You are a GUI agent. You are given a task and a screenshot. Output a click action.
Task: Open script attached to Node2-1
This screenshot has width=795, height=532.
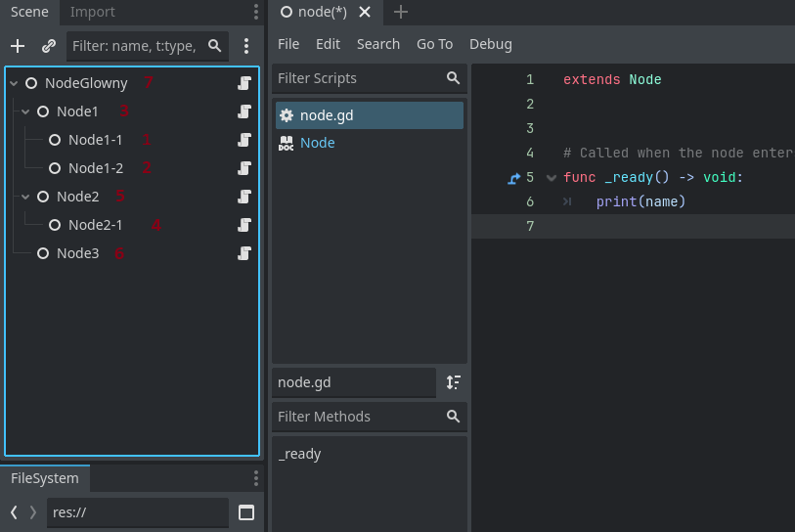tap(244, 225)
